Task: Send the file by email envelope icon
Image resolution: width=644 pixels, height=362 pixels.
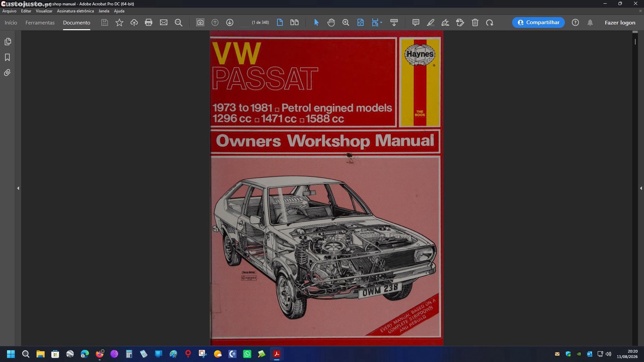Action: coord(164,23)
